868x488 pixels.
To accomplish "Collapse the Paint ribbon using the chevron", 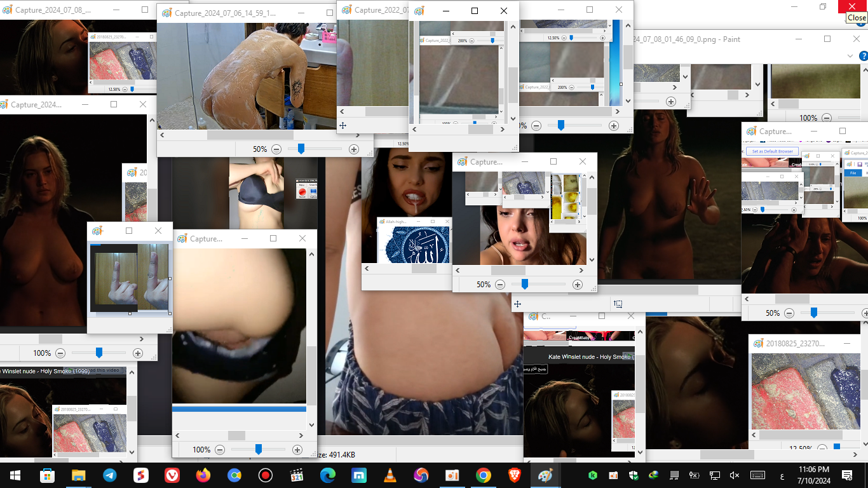I will coord(850,56).
